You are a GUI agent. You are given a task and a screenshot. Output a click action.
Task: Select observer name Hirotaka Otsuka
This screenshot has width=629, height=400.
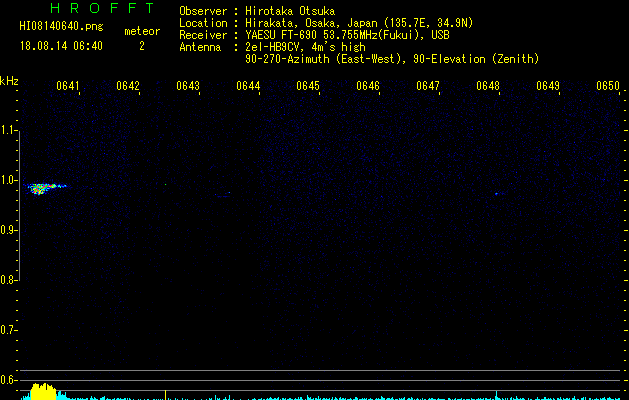coord(290,11)
